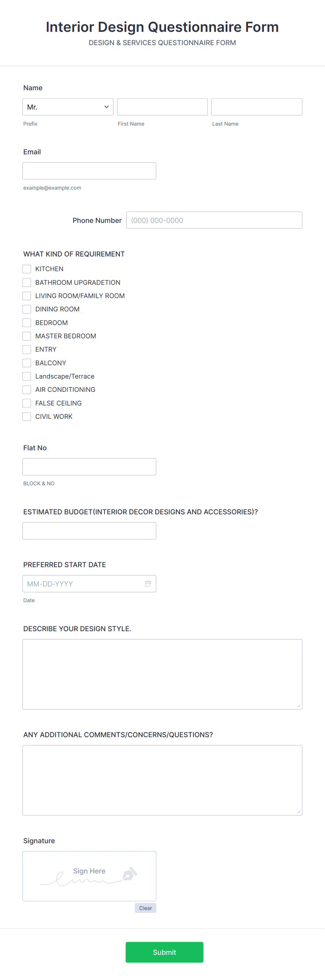Expand the Mr. prefix dropdown
The height and width of the screenshot is (980, 325).
coord(68,107)
